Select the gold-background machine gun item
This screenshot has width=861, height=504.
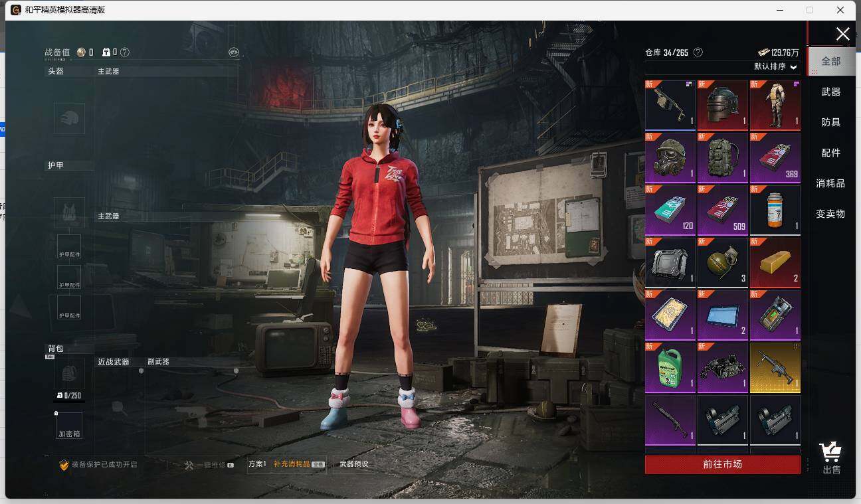pyautogui.click(x=775, y=367)
